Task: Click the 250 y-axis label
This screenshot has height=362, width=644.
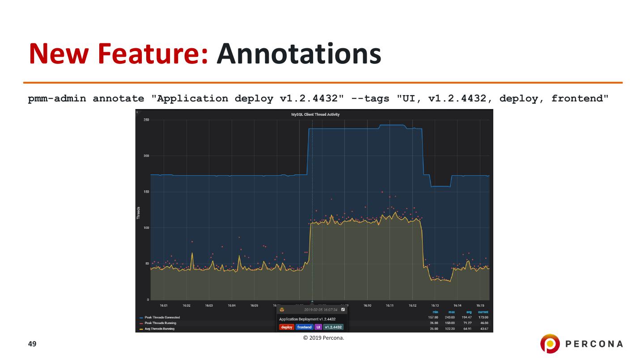Action: point(146,120)
